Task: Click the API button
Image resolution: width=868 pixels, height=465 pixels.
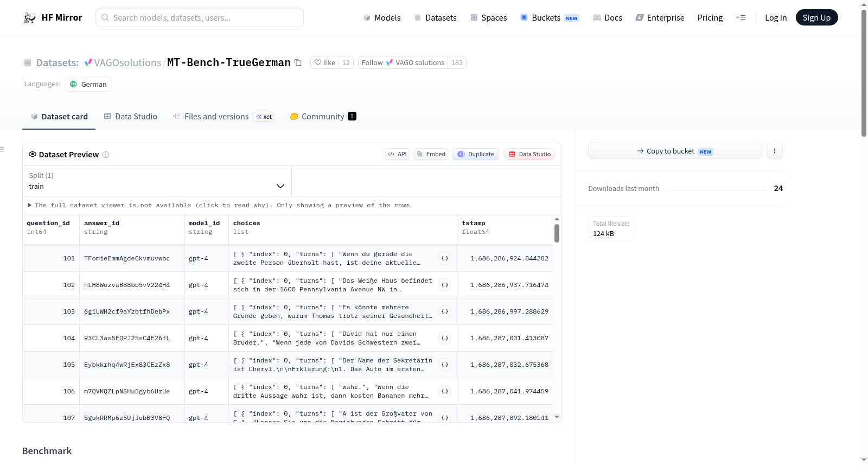Action: 397,154
